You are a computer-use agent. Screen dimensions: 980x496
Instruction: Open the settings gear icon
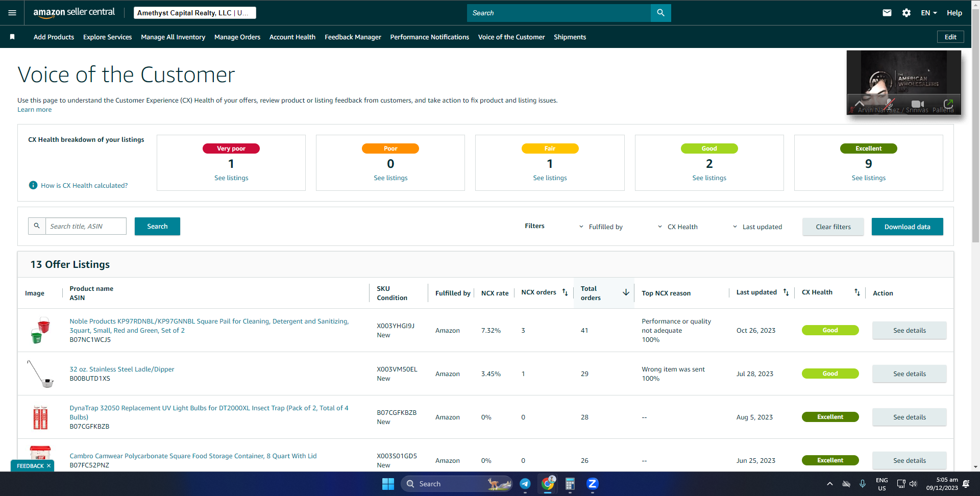(906, 13)
